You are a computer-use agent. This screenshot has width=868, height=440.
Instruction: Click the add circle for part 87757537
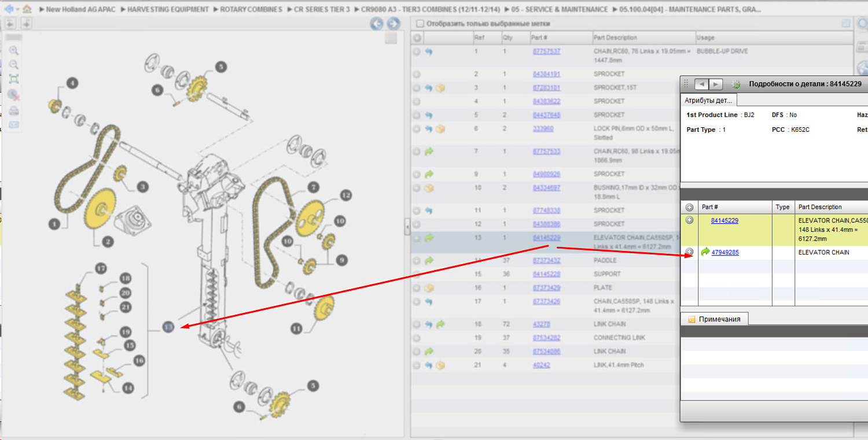(416, 51)
